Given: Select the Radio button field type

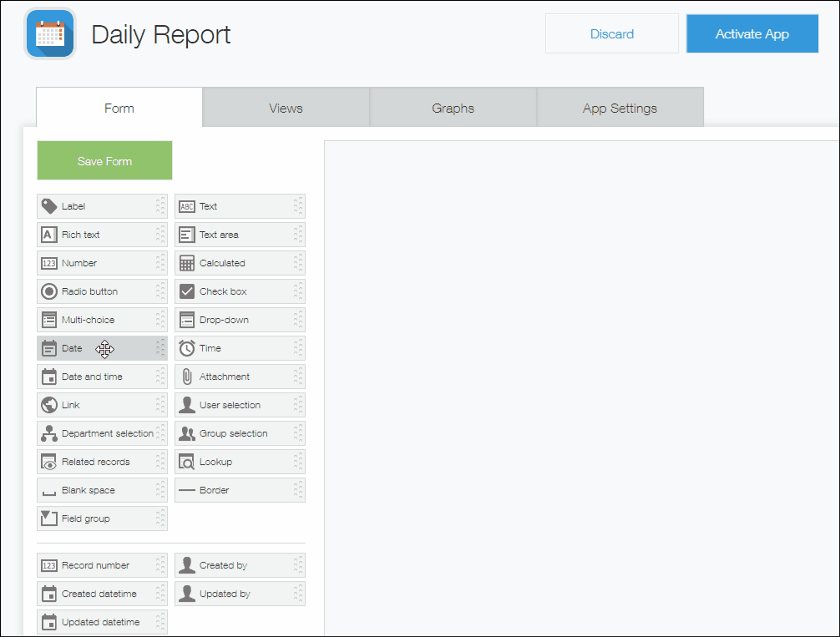Looking at the screenshot, I should [x=102, y=291].
